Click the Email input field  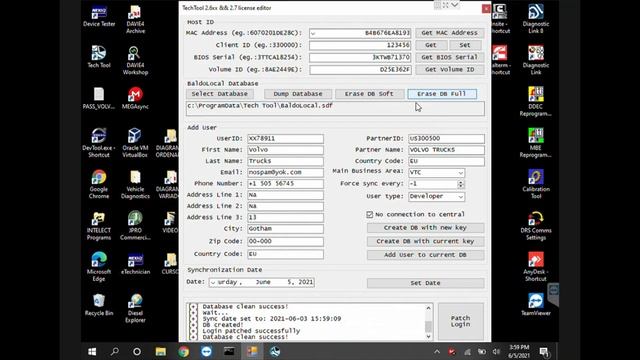[285, 172]
